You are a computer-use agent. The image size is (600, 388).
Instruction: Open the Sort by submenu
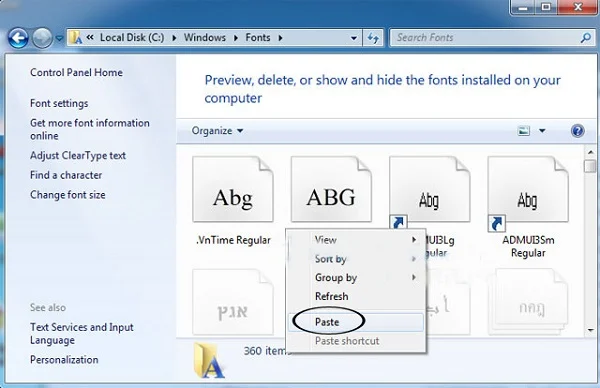[x=356, y=259]
